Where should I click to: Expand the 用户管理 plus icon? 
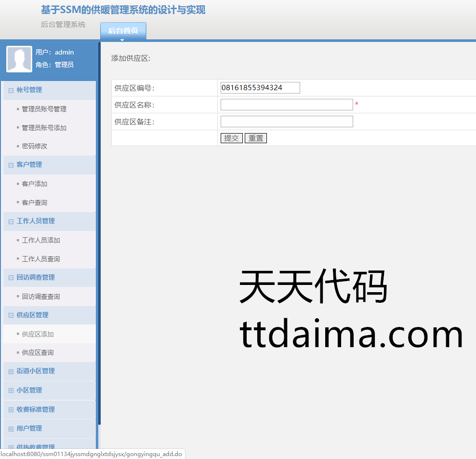pos(11,429)
